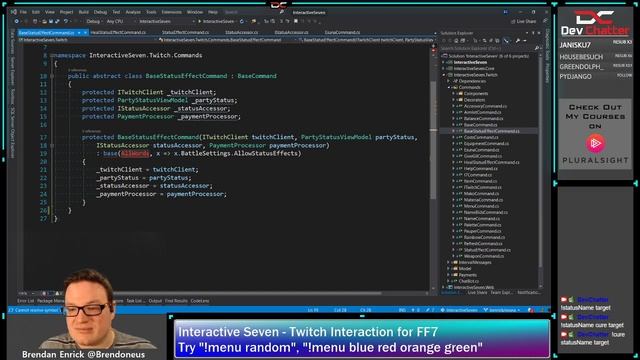Click the Undo toolbar icon

[x=66, y=21]
